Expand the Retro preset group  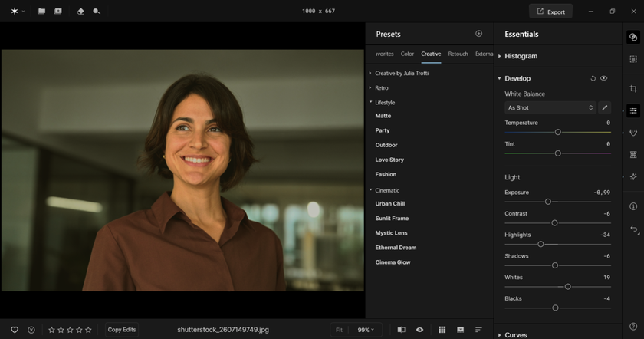click(381, 88)
